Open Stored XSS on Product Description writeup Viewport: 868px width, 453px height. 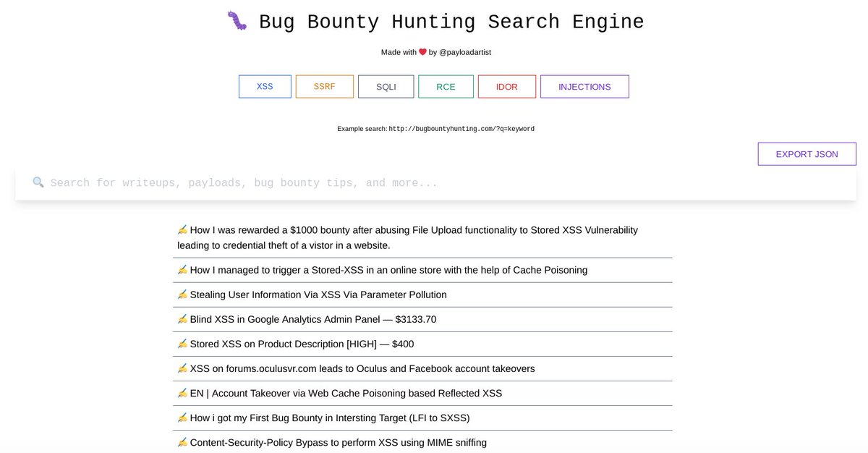click(302, 344)
